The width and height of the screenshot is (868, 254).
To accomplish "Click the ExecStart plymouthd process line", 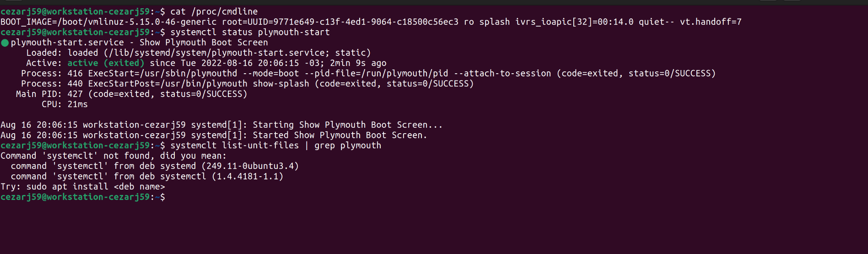I will [368, 74].
